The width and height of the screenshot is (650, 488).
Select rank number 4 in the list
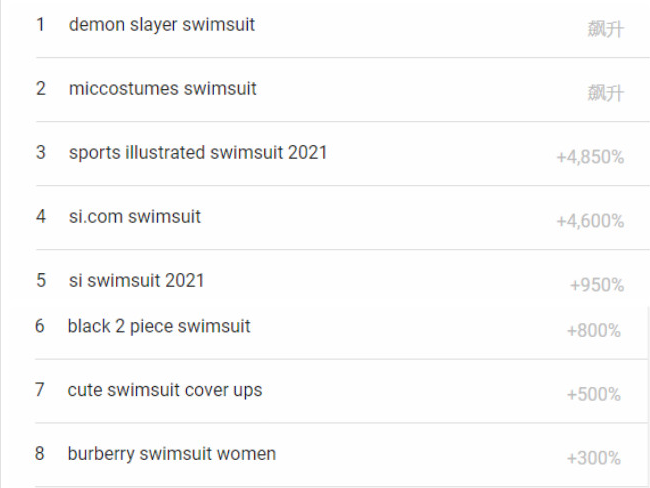tap(41, 216)
